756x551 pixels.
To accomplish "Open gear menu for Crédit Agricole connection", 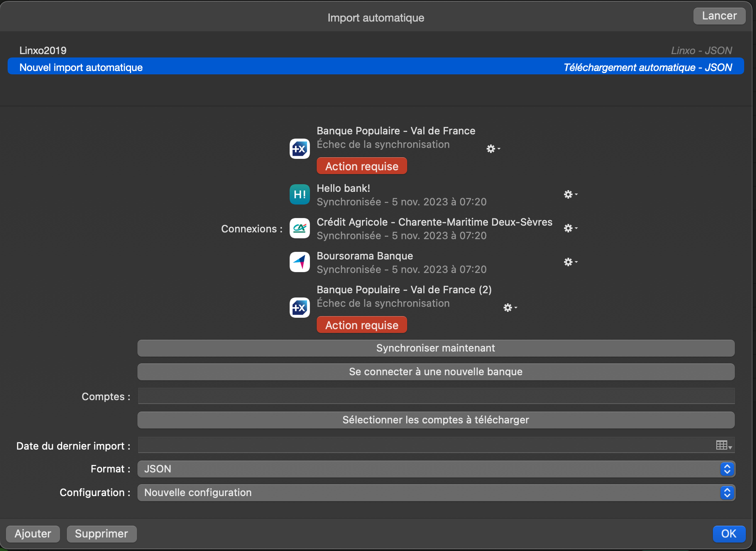I will point(570,228).
